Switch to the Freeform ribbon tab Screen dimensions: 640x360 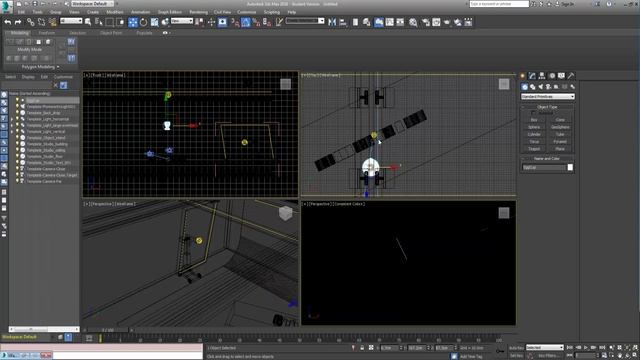tap(47, 33)
